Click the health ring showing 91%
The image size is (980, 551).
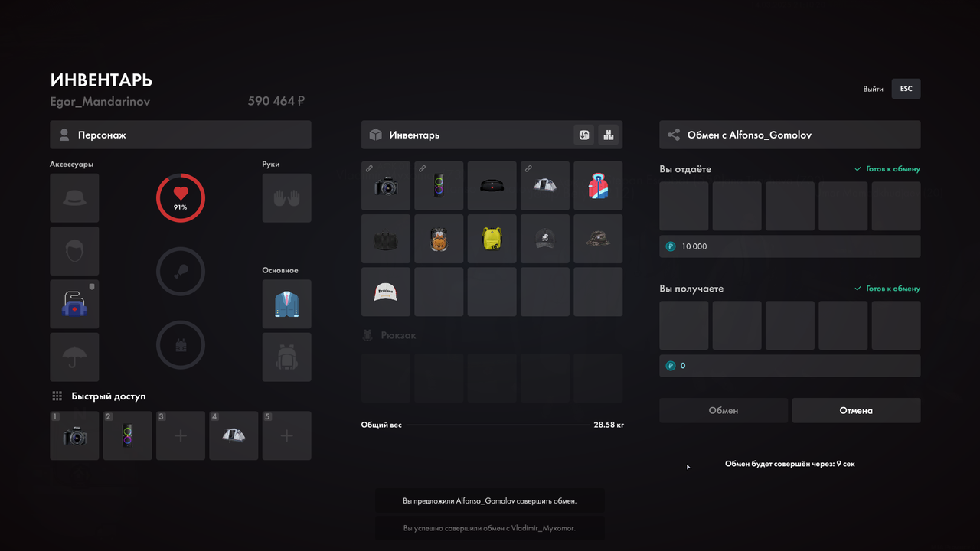(x=181, y=197)
